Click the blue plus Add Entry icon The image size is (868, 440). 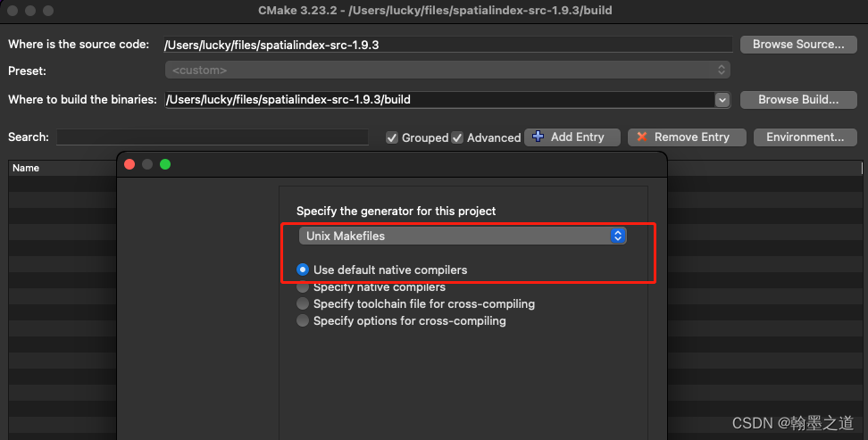538,137
